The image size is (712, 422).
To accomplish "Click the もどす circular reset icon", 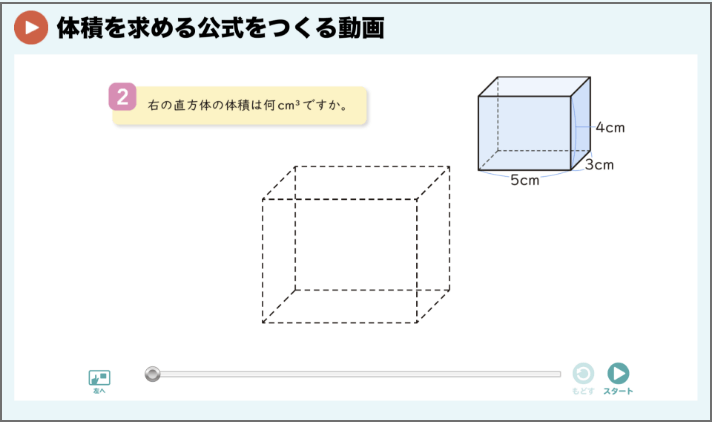I will click(x=583, y=373).
